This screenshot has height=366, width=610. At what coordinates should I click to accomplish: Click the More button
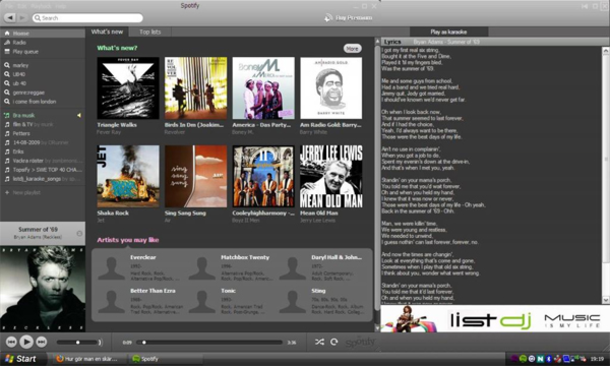coord(352,49)
